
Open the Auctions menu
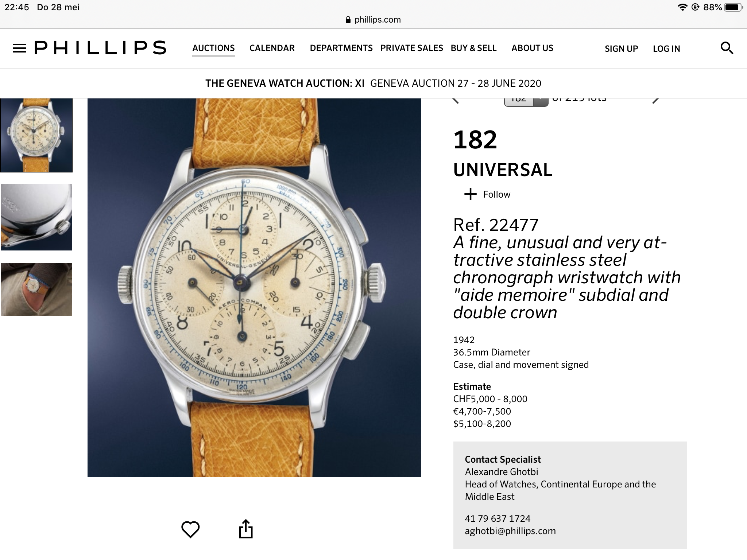pos(213,48)
